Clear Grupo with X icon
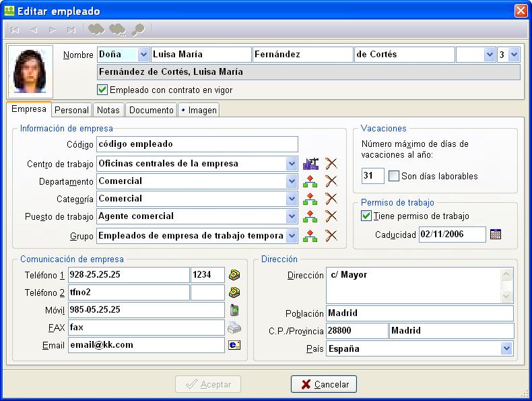This screenshot has height=401, width=532. [x=331, y=236]
